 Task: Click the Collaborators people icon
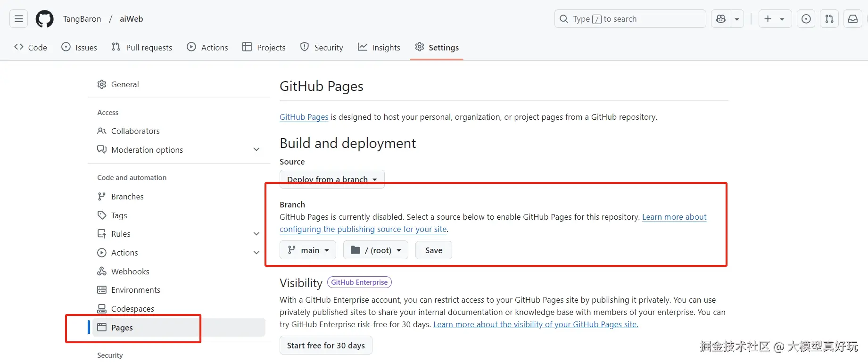pyautogui.click(x=102, y=131)
